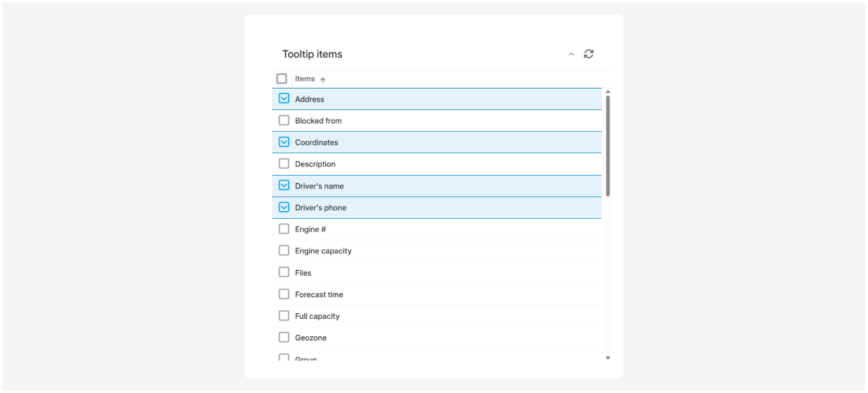Select the Files row label
Viewport: 868px width, 393px height.
(303, 273)
